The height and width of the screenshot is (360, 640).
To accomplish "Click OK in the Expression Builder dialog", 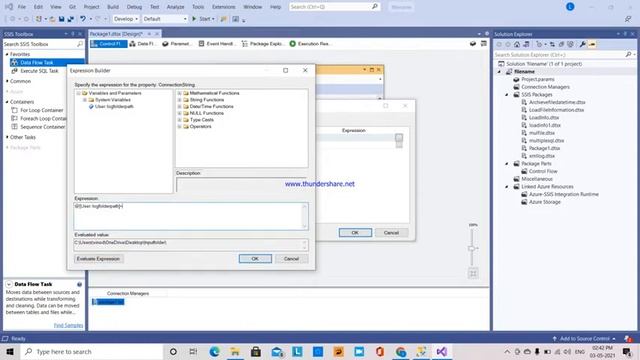I will 255,259.
